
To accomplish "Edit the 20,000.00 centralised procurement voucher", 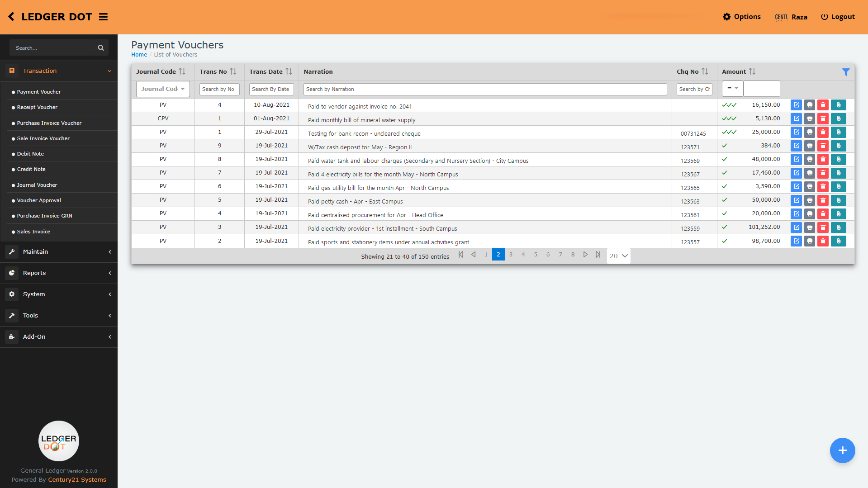I will pyautogui.click(x=796, y=213).
